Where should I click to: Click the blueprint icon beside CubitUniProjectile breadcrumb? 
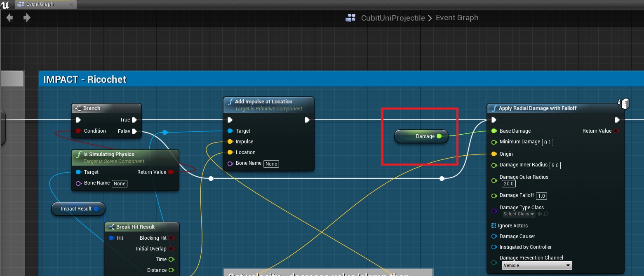350,18
